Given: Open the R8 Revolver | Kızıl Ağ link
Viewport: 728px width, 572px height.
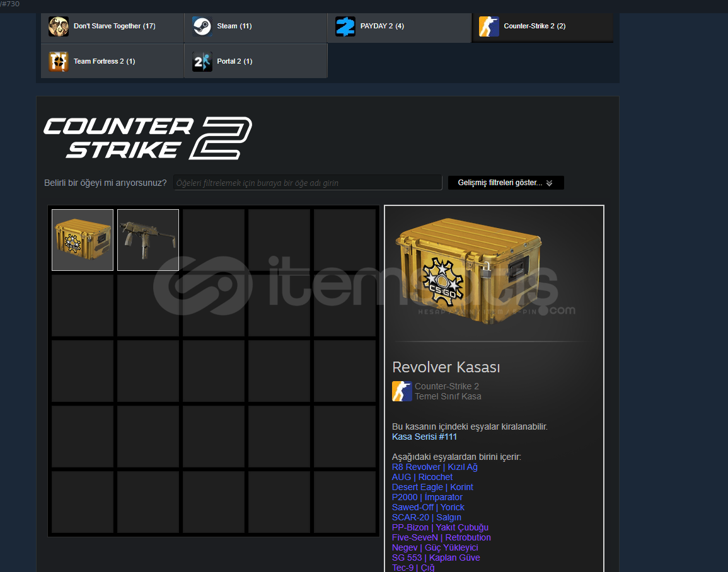Looking at the screenshot, I should point(434,467).
